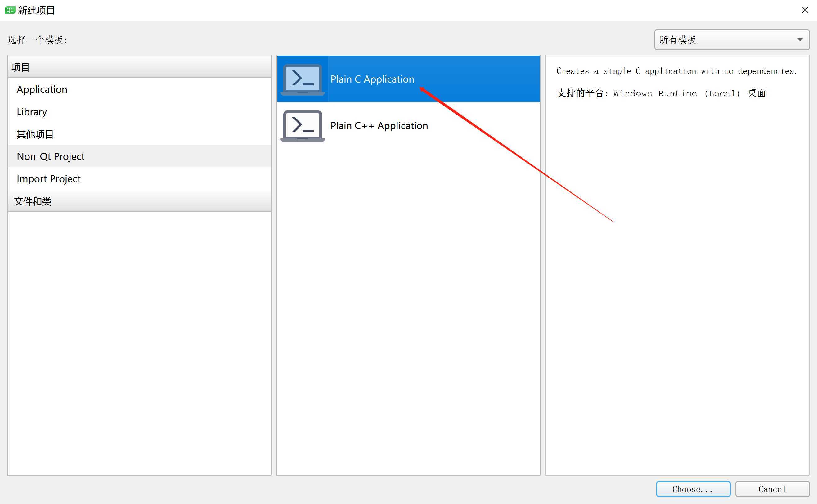Viewport: 817px width, 504px height.
Task: Click the description text about simple C application
Action: tap(676, 71)
